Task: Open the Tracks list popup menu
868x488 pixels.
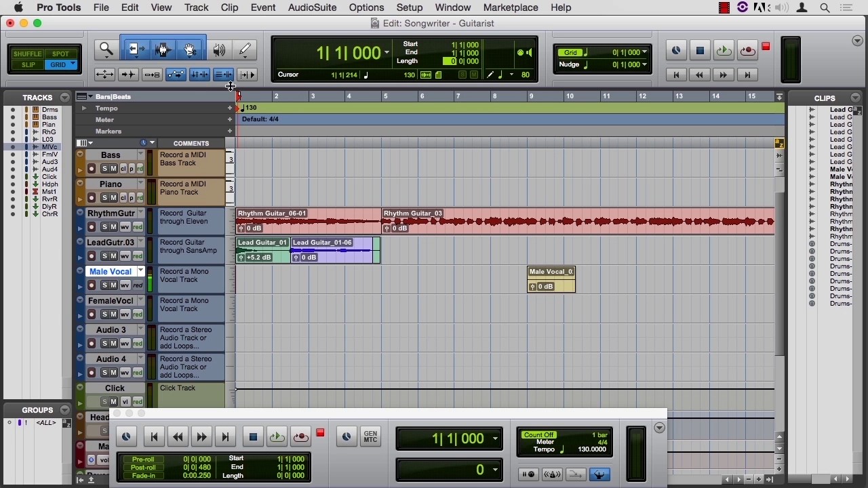Action: [64, 98]
